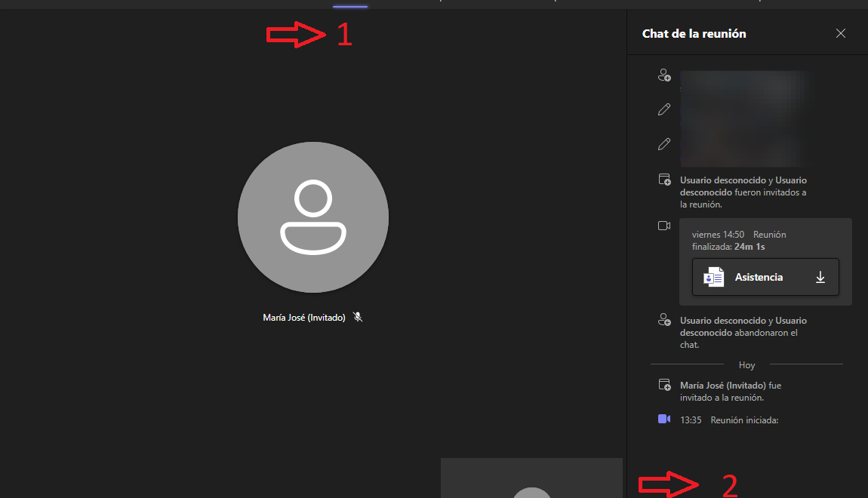Click the download arrow icon on Asistencia
Image resolution: width=868 pixels, height=498 pixels.
click(x=820, y=278)
